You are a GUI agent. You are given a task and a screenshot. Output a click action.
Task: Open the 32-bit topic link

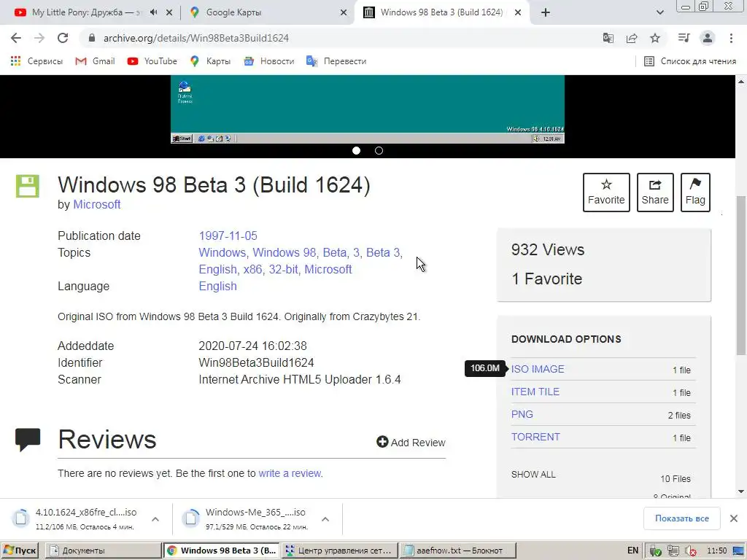[x=283, y=269]
